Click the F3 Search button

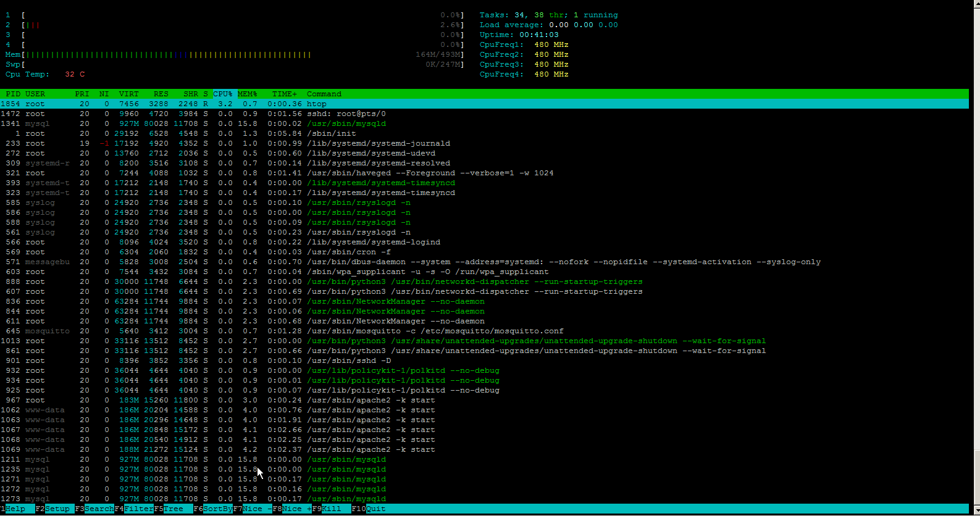pos(99,509)
